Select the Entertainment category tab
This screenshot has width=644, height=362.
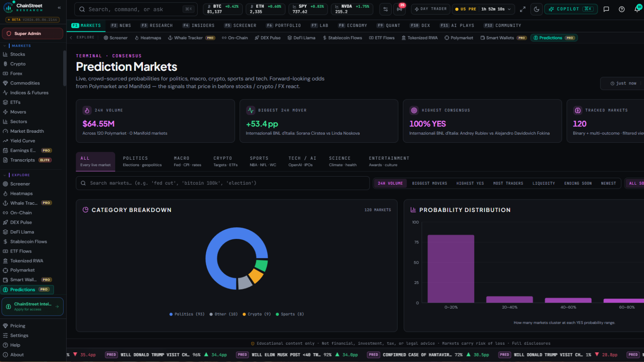tap(389, 161)
